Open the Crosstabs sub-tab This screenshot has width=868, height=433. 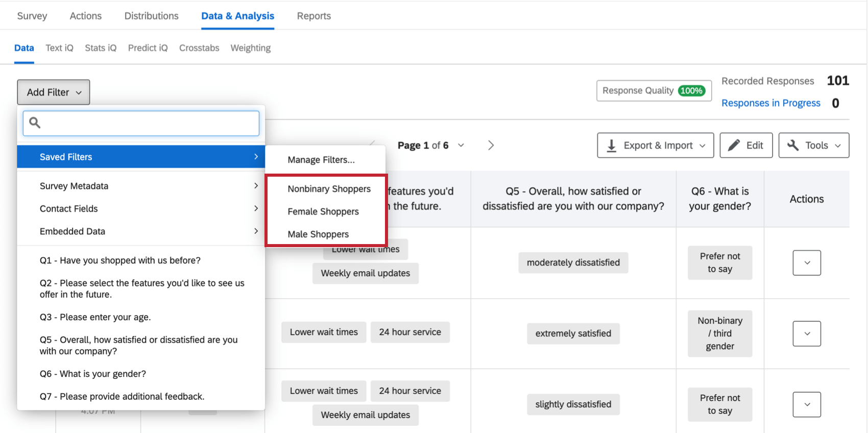pos(199,48)
